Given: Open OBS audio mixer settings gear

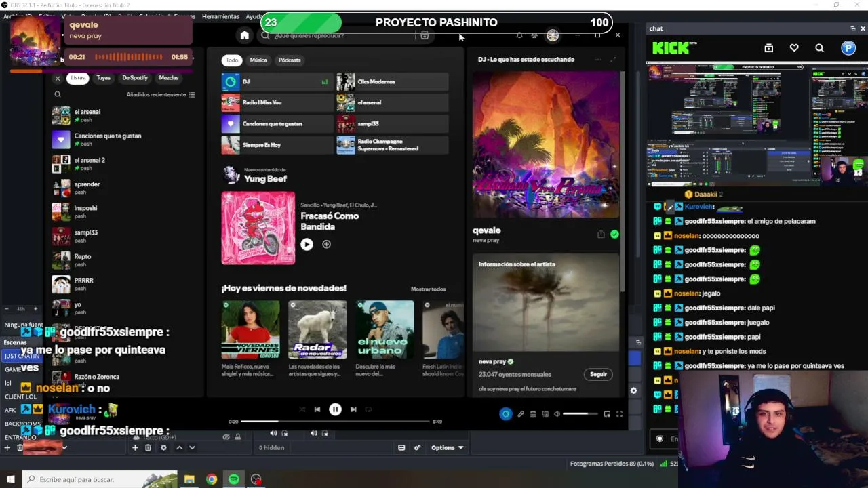Looking at the screenshot, I should (x=417, y=447).
